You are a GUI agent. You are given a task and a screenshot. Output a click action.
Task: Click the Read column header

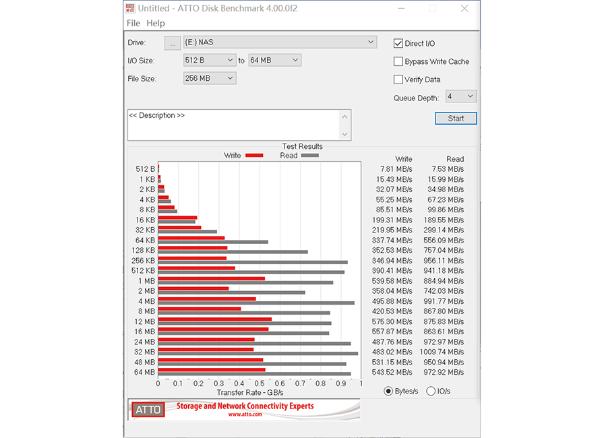(455, 159)
